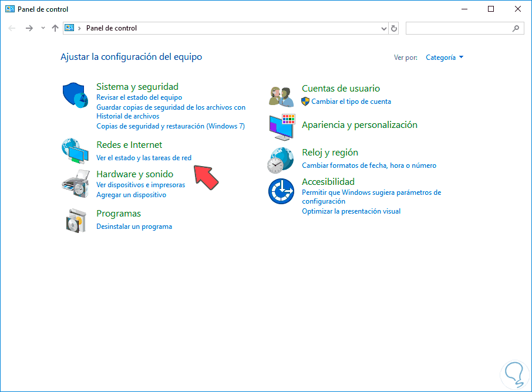Go forward with the forward arrow
Screen dimensions: 532x392
[29, 28]
